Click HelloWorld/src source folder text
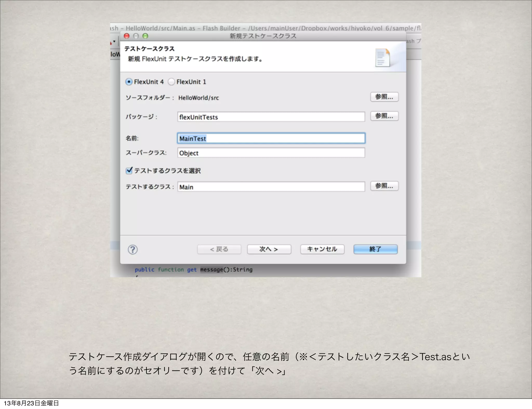The width and height of the screenshot is (532, 409). 198,98
